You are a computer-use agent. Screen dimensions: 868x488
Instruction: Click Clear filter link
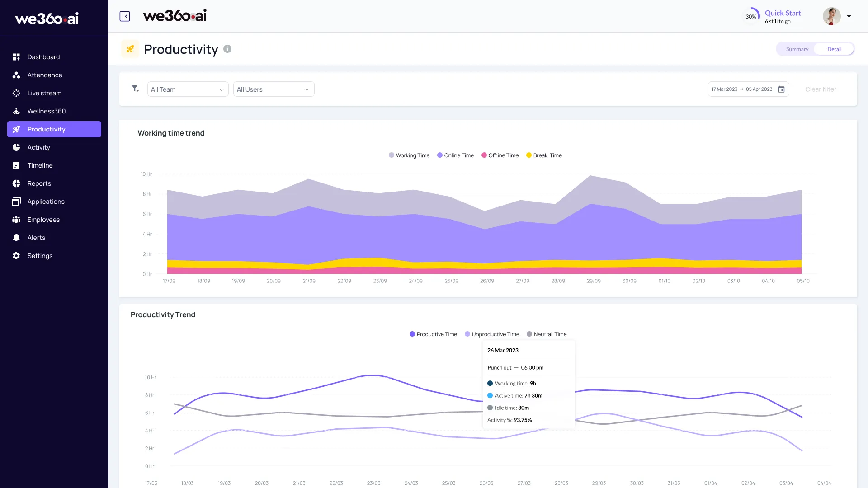(x=821, y=89)
